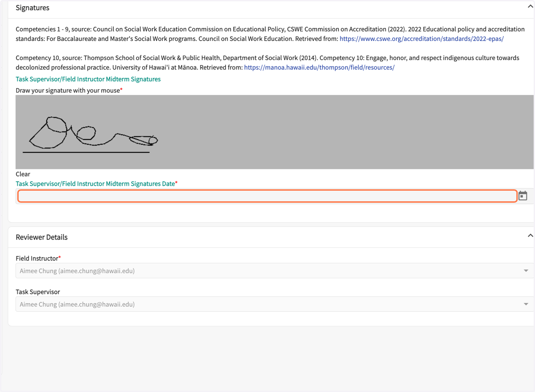Image resolution: width=535 pixels, height=392 pixels.
Task: Focus the Midterm Signatures Date field
Action: point(267,196)
